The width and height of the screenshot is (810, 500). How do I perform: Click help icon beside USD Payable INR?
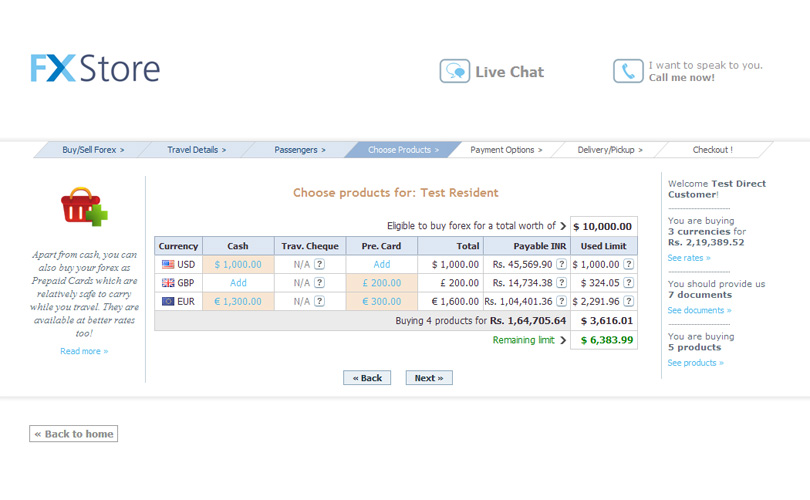[561, 265]
